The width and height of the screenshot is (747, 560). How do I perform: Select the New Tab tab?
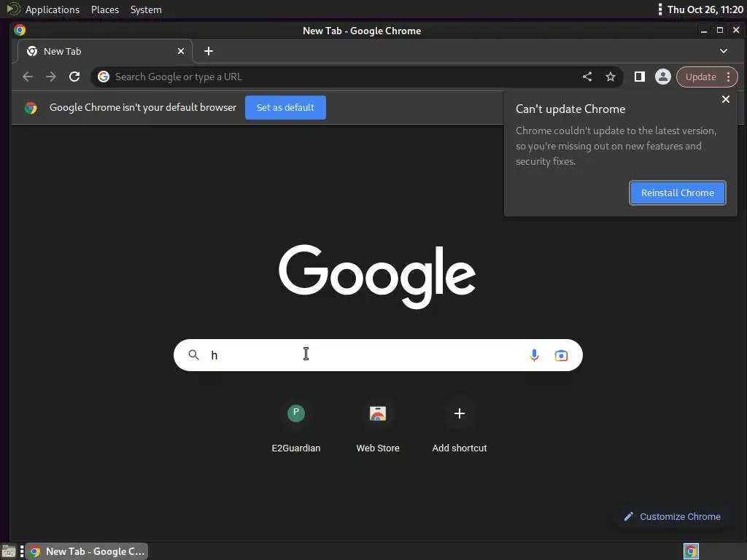pyautogui.click(x=105, y=51)
